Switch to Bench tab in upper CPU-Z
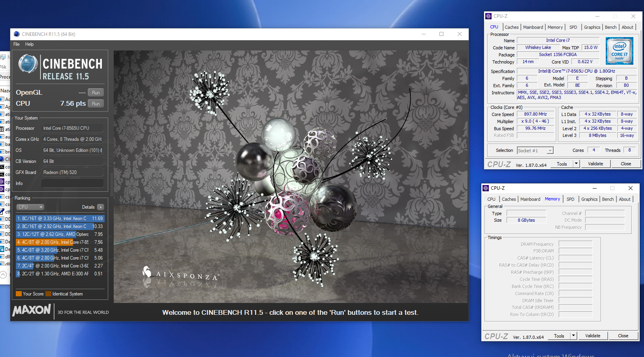 tap(610, 27)
